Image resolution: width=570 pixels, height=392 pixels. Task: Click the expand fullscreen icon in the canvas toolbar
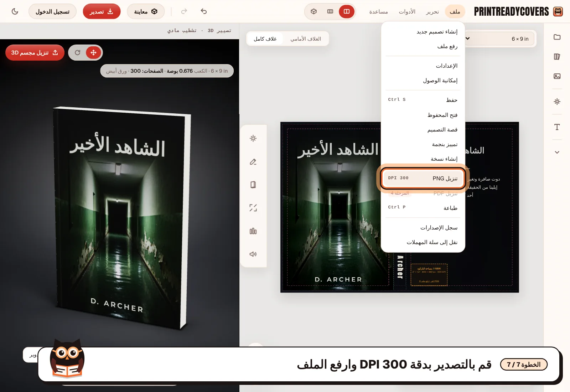pyautogui.click(x=253, y=208)
